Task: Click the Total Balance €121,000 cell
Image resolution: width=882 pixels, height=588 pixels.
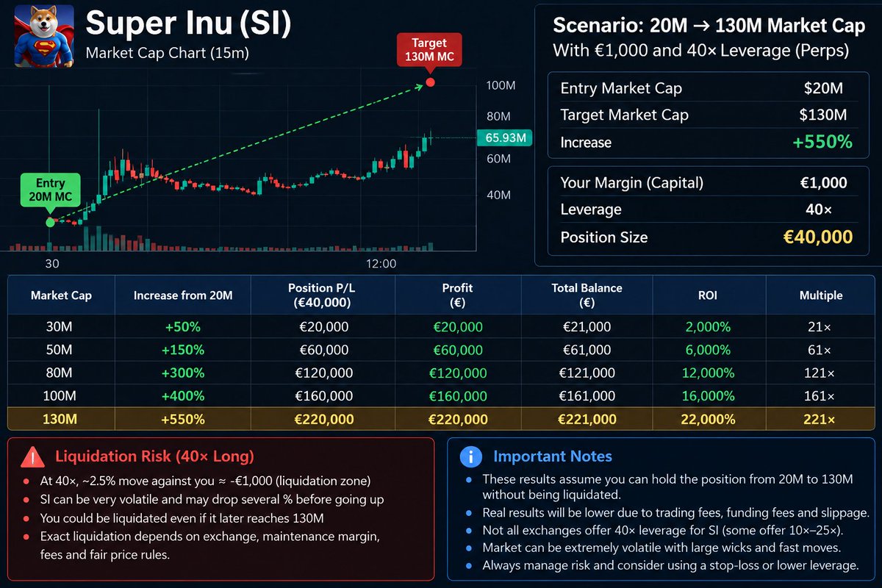Action: coord(587,373)
